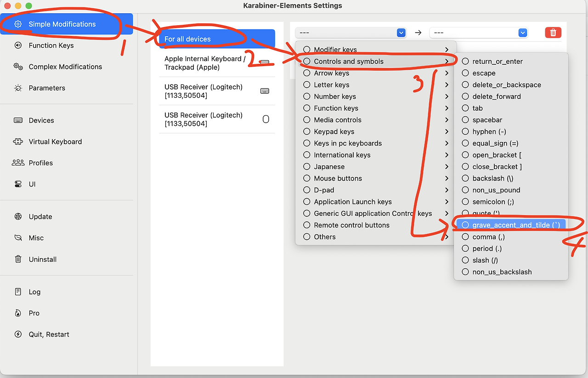Click the Function Keys speaker icon
Screen dimensions: 588x378
pyautogui.click(x=18, y=45)
